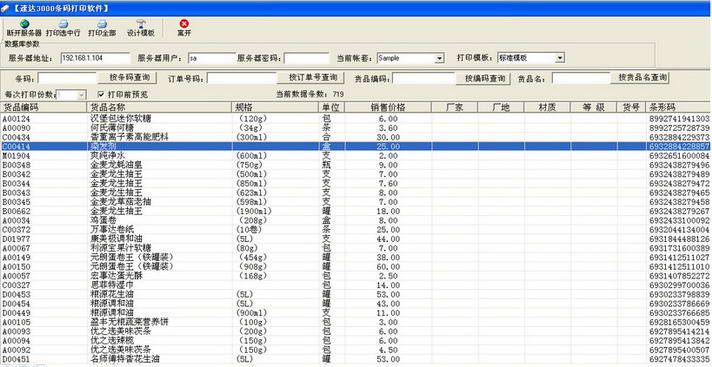This screenshot has width=712, height=367.
Task: Select the 金麦龙蚝油皇 product name cell
Action: click(x=116, y=165)
